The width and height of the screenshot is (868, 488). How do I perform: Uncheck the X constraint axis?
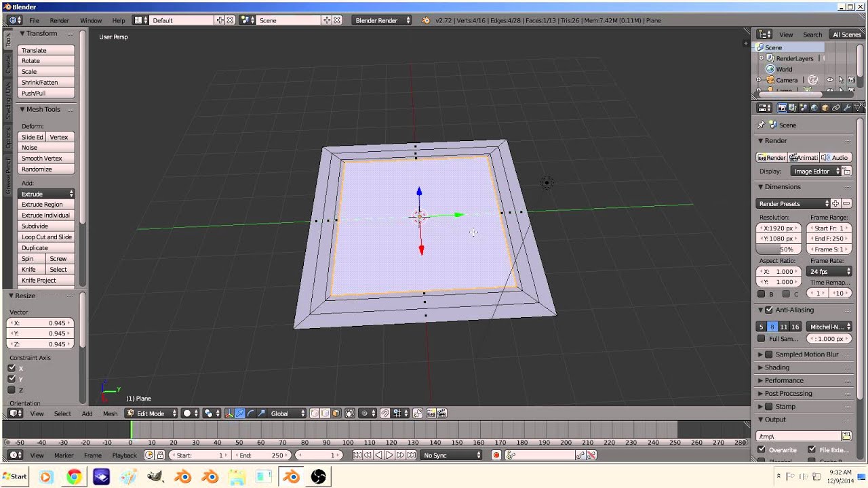click(x=12, y=368)
